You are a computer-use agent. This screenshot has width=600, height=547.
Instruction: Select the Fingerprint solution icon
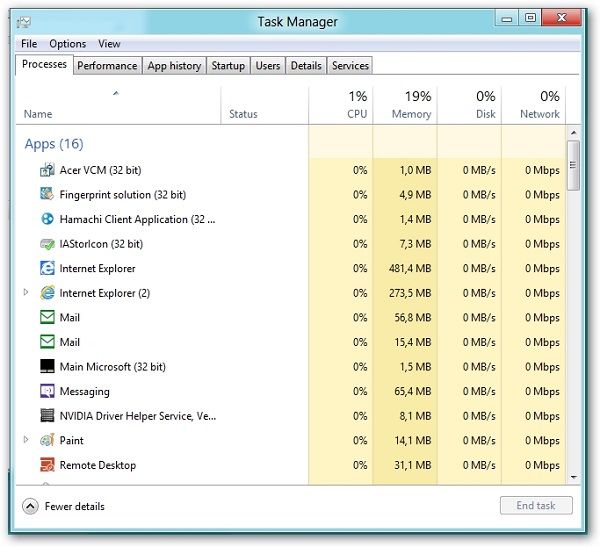[x=47, y=195]
